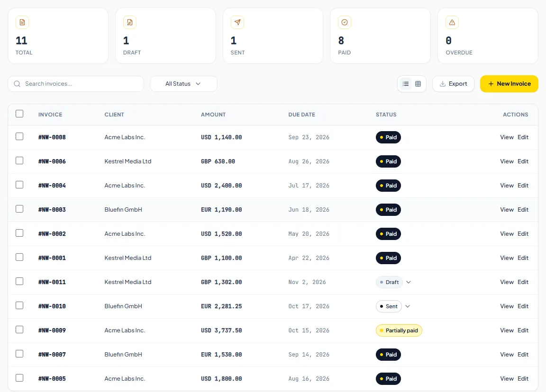Viewport: 546px width, 392px height.
Task: Sort the table by the Amount column header
Action: [213, 115]
